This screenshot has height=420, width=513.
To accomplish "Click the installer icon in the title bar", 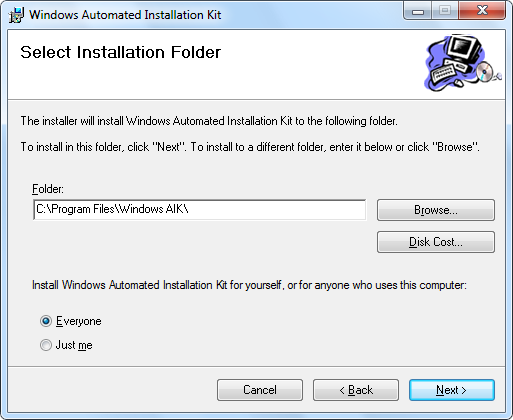I will [16, 15].
